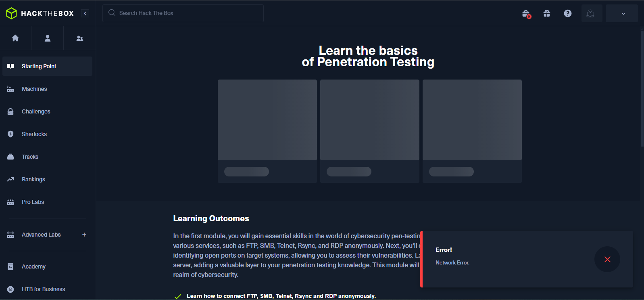The height and width of the screenshot is (300, 644).
Task: Click the Academy terminal icon
Action: point(10,266)
